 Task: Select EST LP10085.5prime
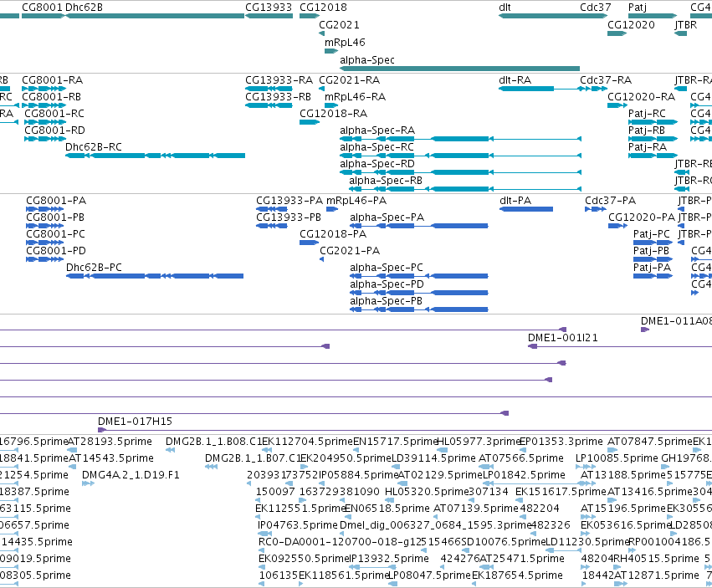click(617, 458)
